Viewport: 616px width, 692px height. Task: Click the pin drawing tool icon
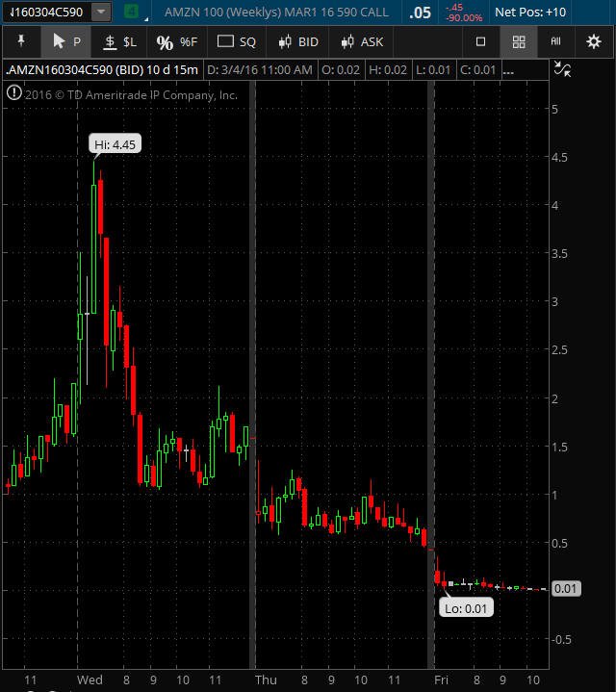click(x=21, y=42)
